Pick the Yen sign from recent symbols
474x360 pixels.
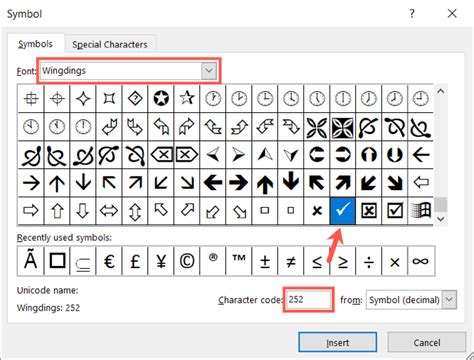pos(161,261)
